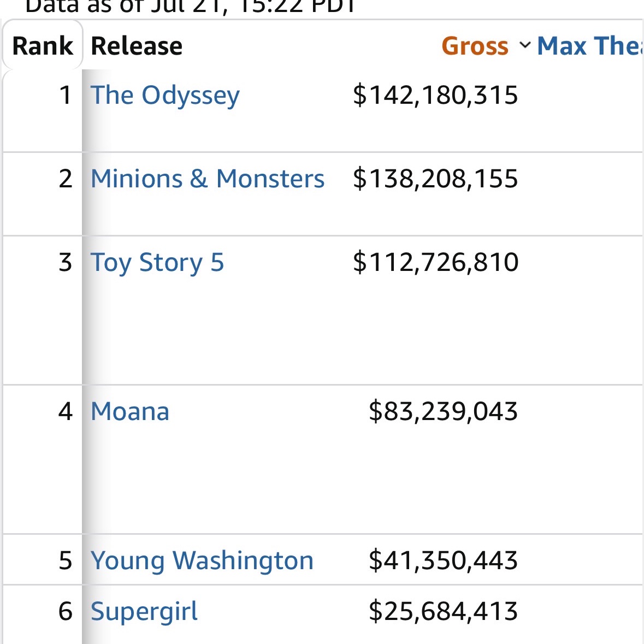The image size is (644, 644).
Task: Open The Odyssey movie link
Action: coord(165,96)
